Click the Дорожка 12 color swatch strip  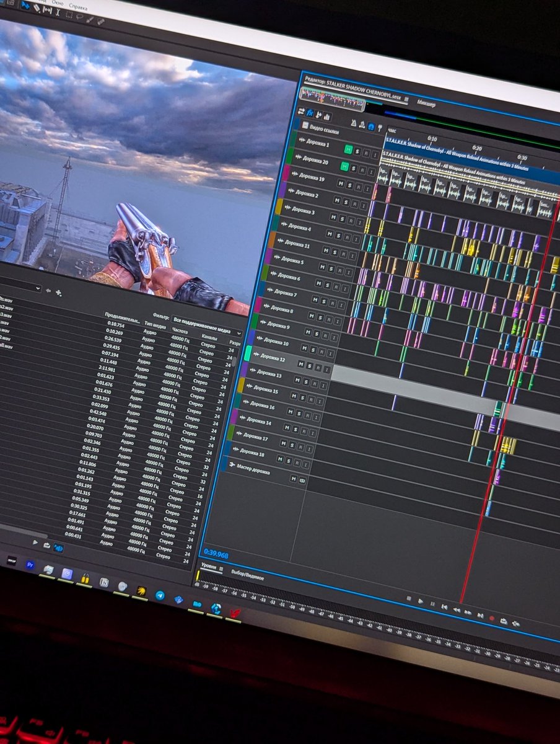pyautogui.click(x=248, y=353)
